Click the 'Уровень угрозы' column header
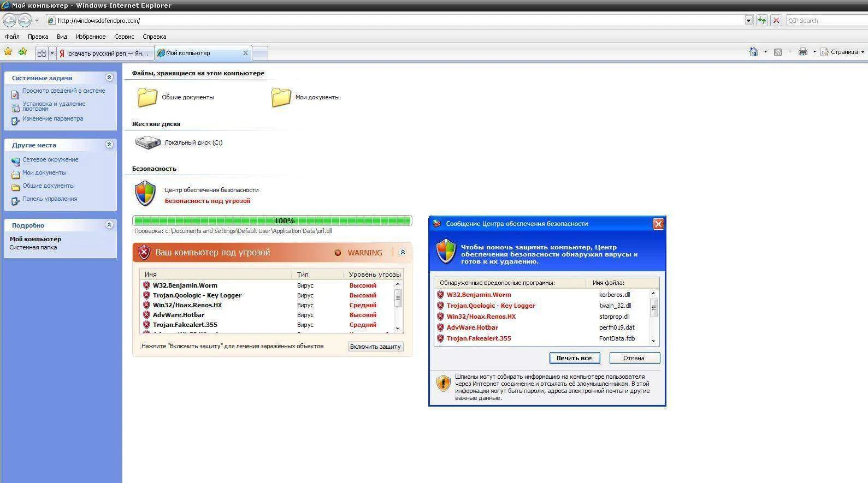This screenshot has height=483, width=868. [375, 275]
